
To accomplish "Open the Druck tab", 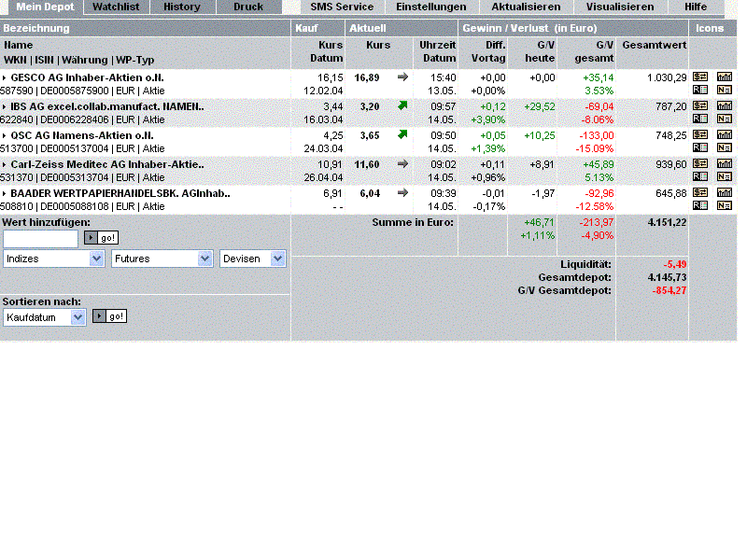I will click(x=248, y=7).
